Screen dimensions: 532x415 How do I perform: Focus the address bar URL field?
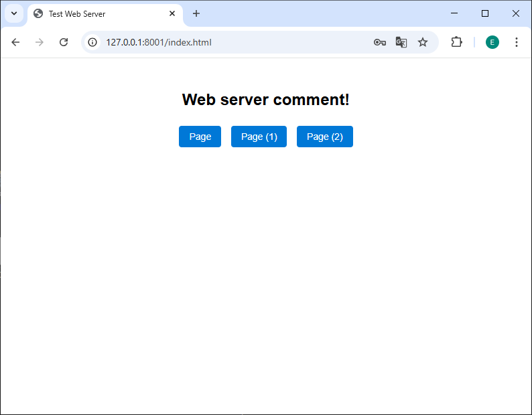(x=228, y=42)
